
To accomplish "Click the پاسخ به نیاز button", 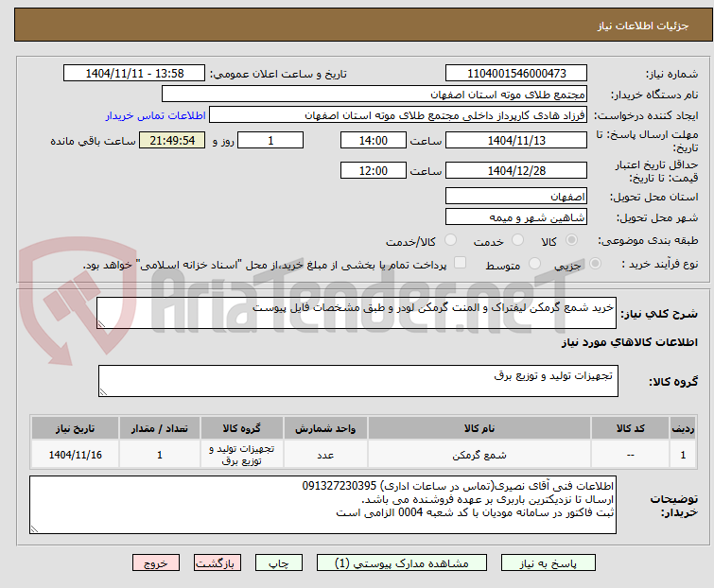I will pyautogui.click(x=549, y=563).
